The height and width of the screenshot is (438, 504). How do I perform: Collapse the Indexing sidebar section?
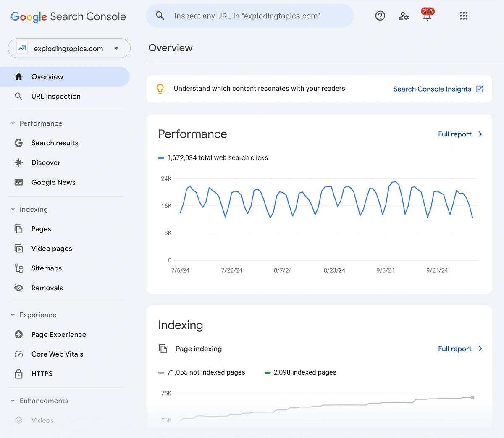tap(13, 209)
